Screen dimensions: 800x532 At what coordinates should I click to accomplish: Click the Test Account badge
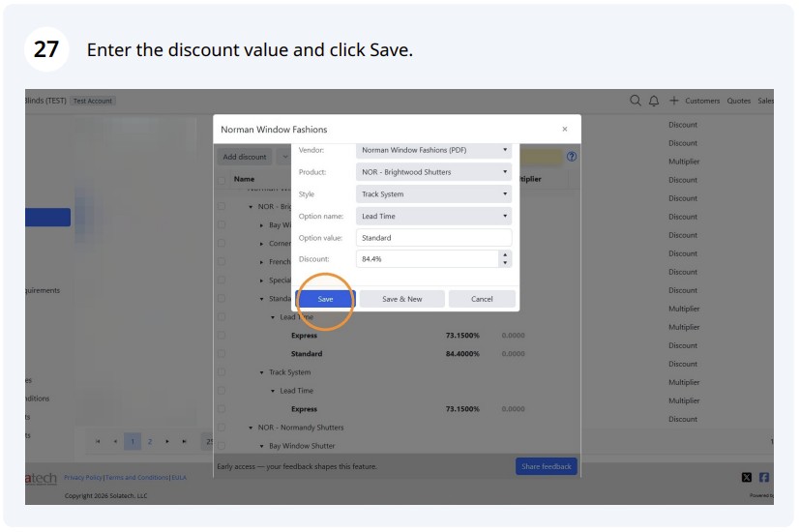pos(92,101)
